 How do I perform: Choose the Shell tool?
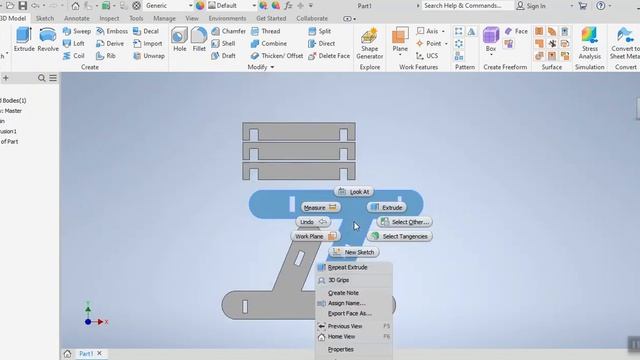coord(223,43)
